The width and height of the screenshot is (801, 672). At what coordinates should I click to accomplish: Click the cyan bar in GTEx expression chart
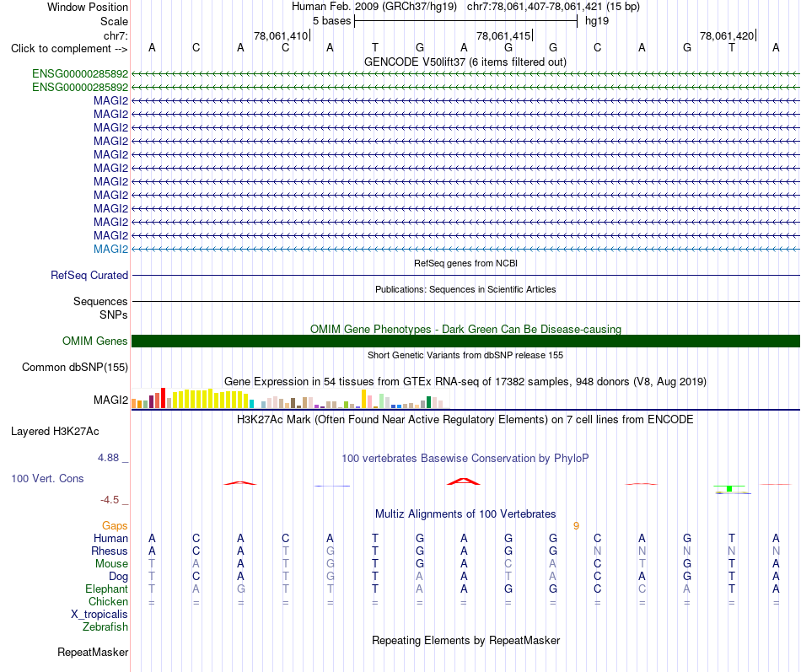pyautogui.click(x=251, y=404)
